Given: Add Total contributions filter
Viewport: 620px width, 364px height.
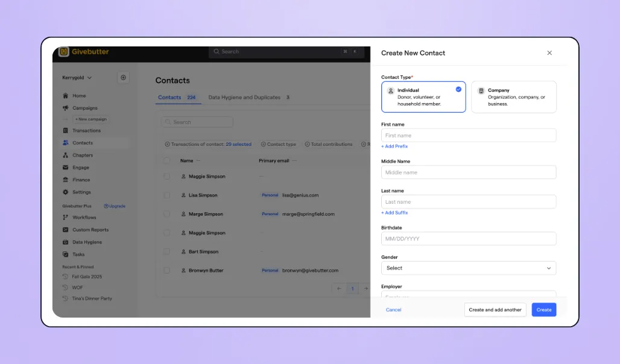Looking at the screenshot, I should pyautogui.click(x=329, y=144).
